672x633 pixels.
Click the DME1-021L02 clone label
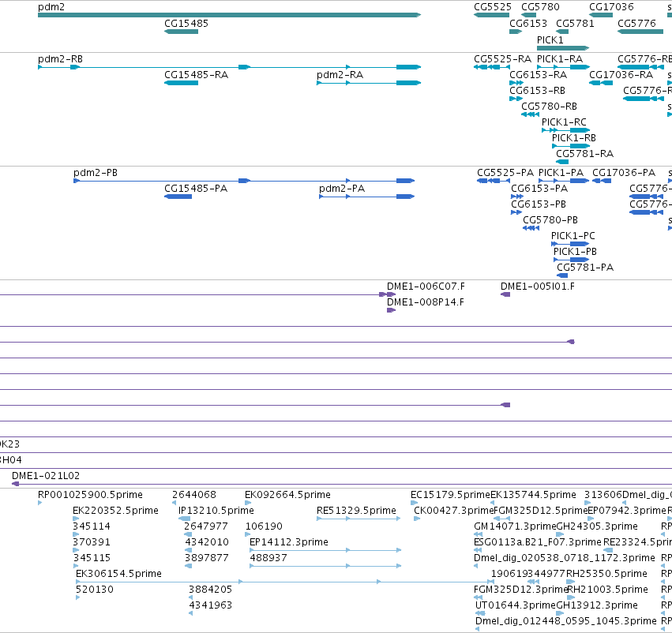pos(46,476)
